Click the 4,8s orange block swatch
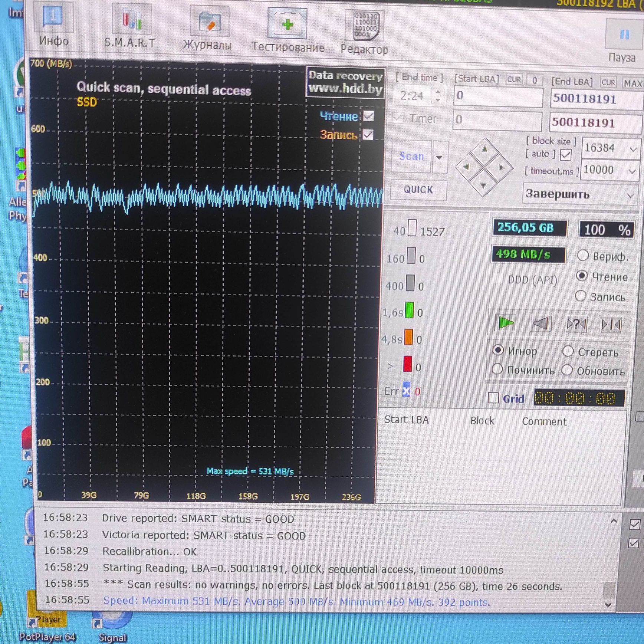Screen dimensions: 644x644 pyautogui.click(x=408, y=337)
